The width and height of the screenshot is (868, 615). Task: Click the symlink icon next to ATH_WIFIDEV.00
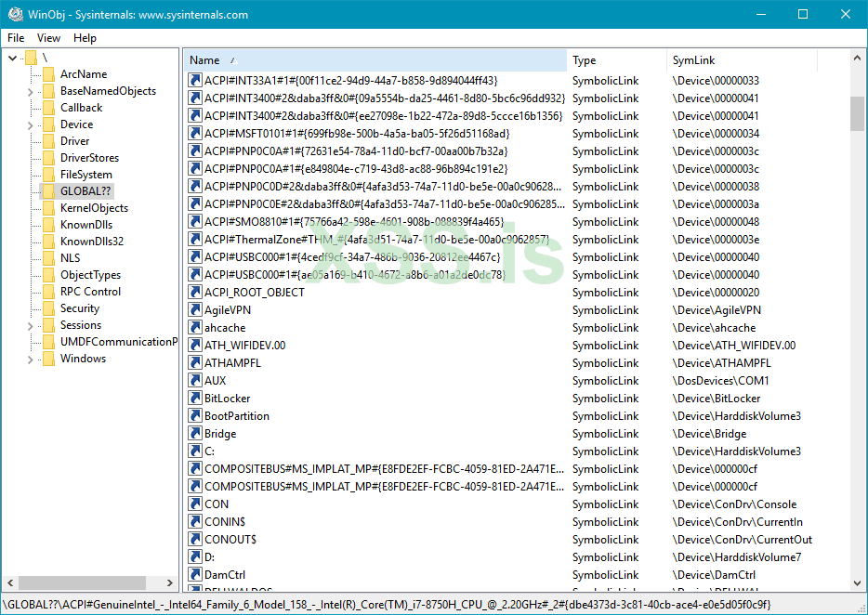point(195,346)
